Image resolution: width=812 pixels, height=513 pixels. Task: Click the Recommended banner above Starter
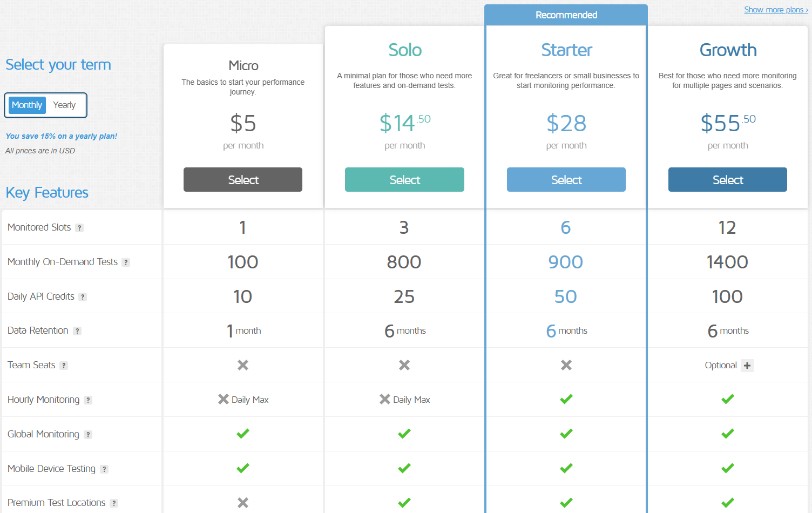tap(566, 15)
